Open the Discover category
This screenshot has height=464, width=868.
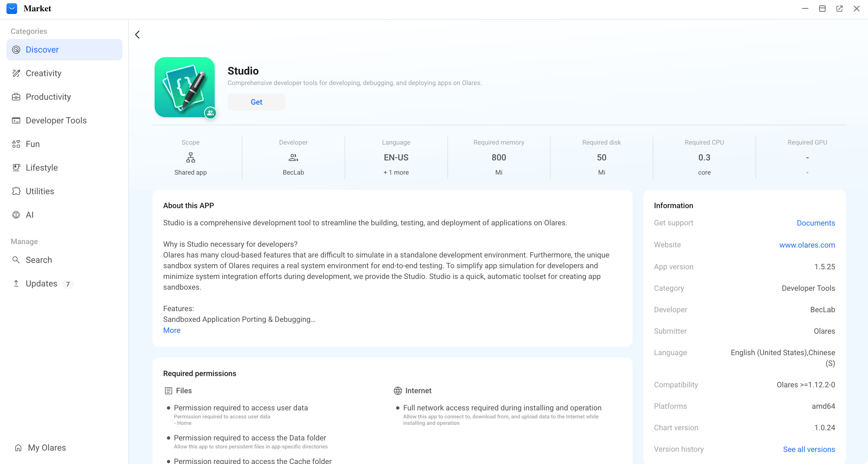click(x=42, y=50)
